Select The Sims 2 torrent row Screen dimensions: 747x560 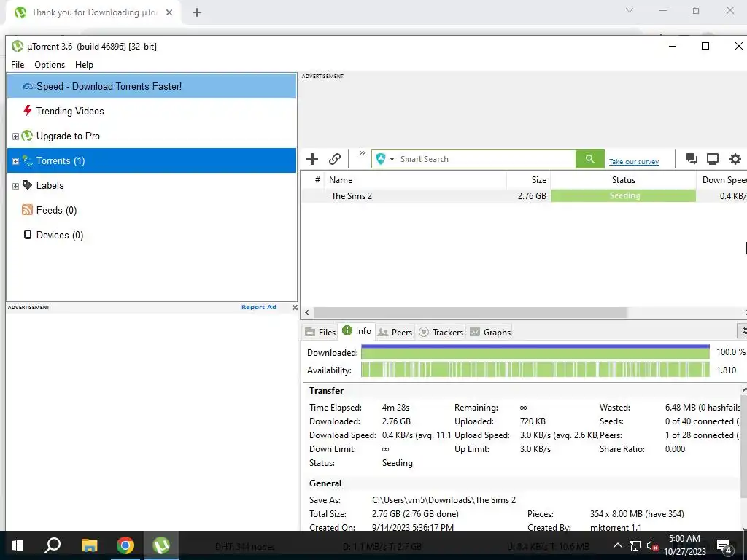click(524, 195)
